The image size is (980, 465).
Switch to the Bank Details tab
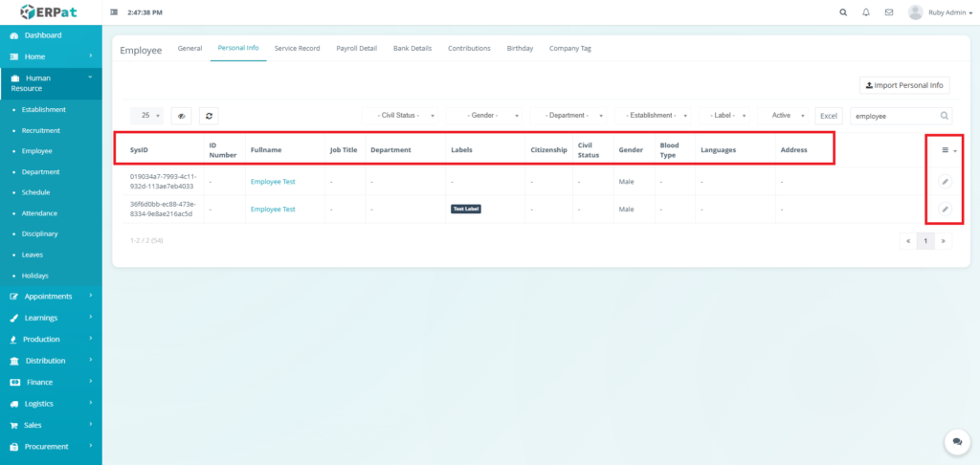(412, 48)
